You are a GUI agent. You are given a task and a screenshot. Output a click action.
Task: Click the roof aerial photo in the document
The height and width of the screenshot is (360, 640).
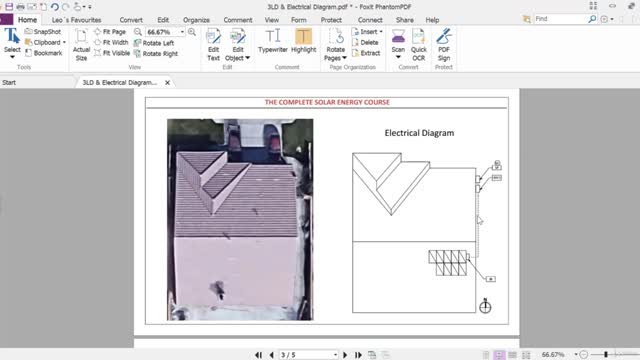coord(240,220)
